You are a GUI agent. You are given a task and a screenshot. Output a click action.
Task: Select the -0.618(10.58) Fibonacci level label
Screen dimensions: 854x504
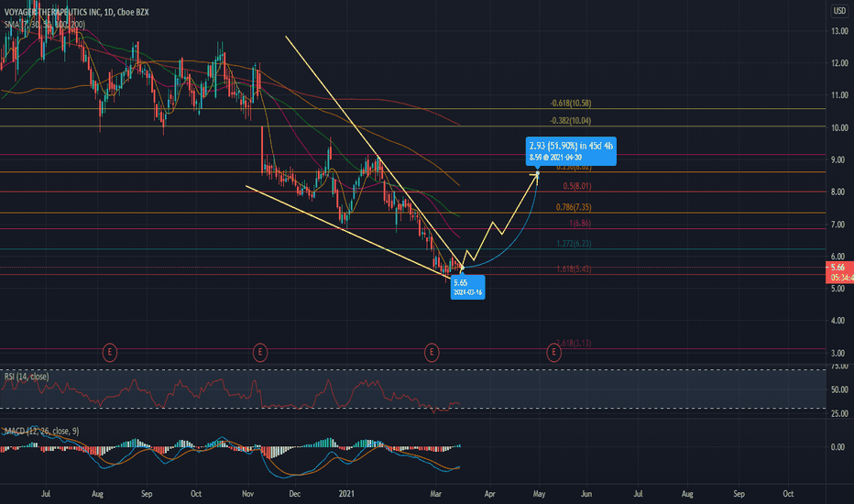point(570,103)
